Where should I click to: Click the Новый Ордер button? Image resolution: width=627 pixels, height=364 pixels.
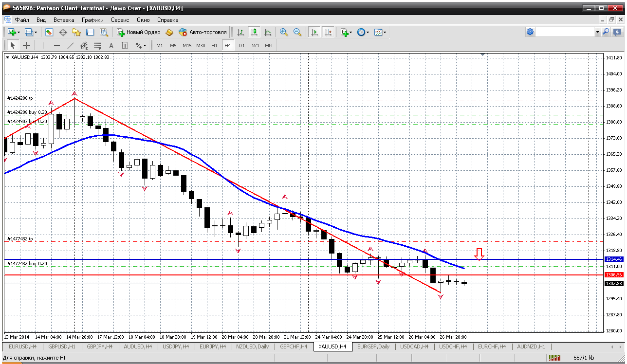pyautogui.click(x=139, y=32)
